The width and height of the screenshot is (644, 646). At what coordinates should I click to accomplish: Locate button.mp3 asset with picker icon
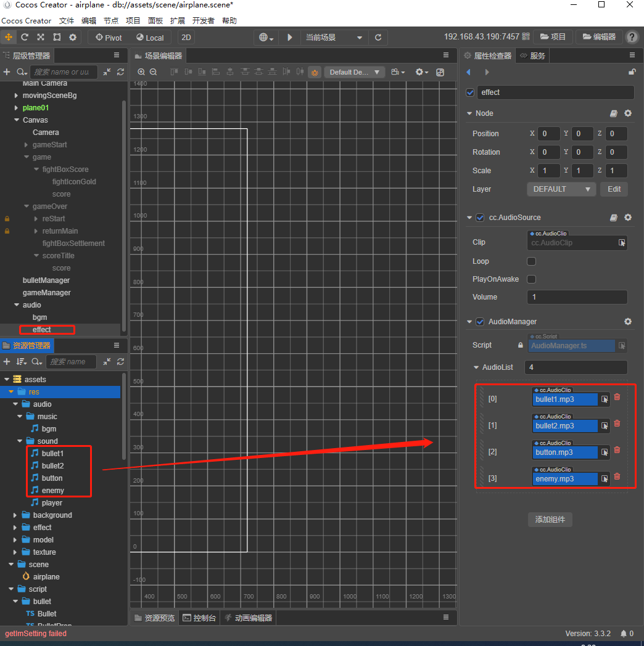(x=605, y=452)
